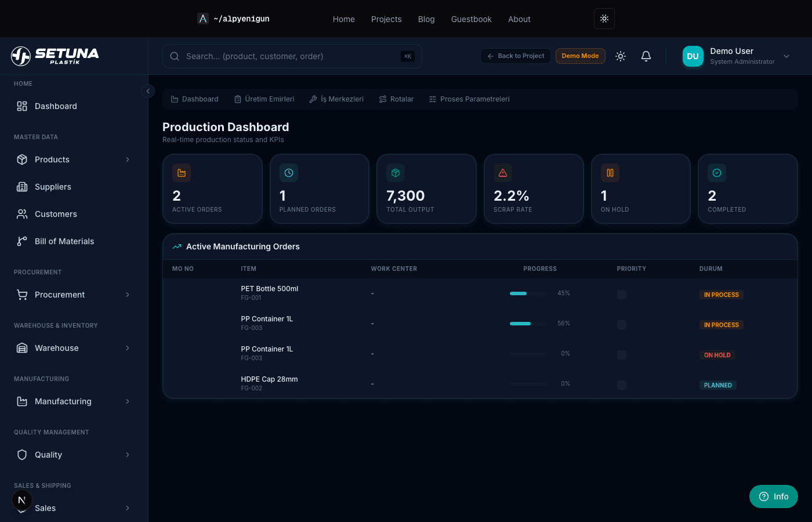Open the Guestbook page from top navigation
The image size is (812, 522).
pos(471,19)
